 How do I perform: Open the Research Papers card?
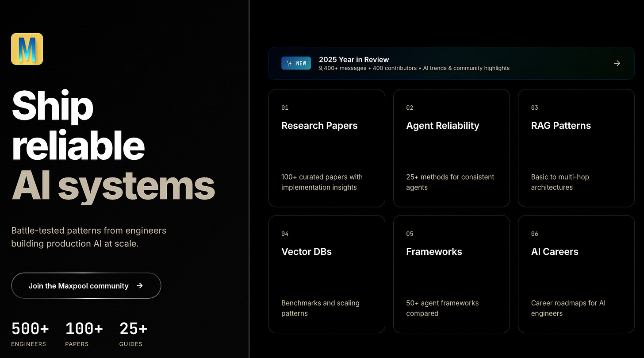tap(327, 148)
